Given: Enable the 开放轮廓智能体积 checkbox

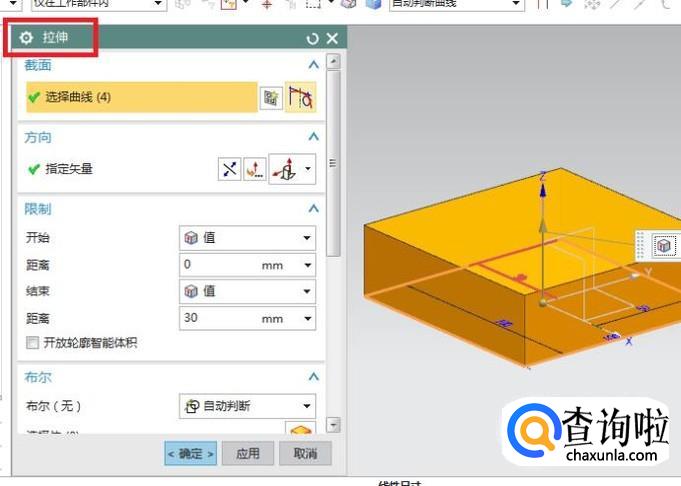Looking at the screenshot, I should (x=32, y=343).
